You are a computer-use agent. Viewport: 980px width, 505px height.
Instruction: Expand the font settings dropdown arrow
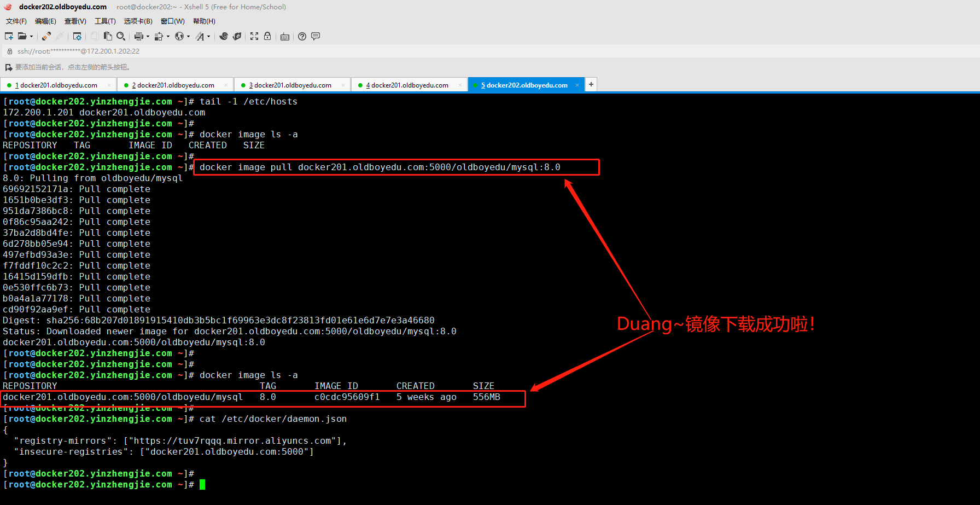pyautogui.click(x=208, y=36)
